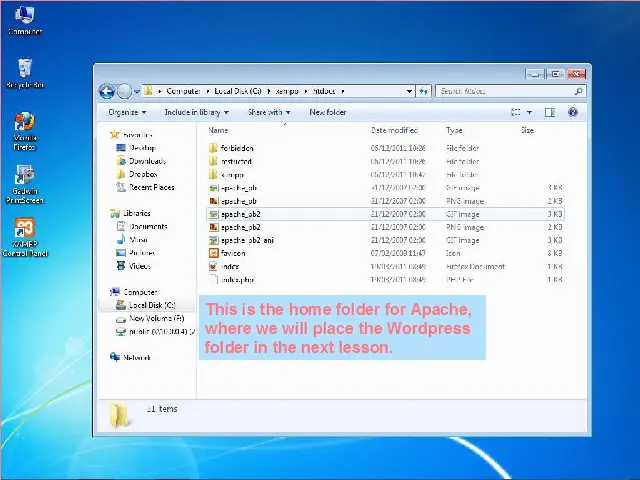Open address bar previous locations dropdown

(x=409, y=91)
